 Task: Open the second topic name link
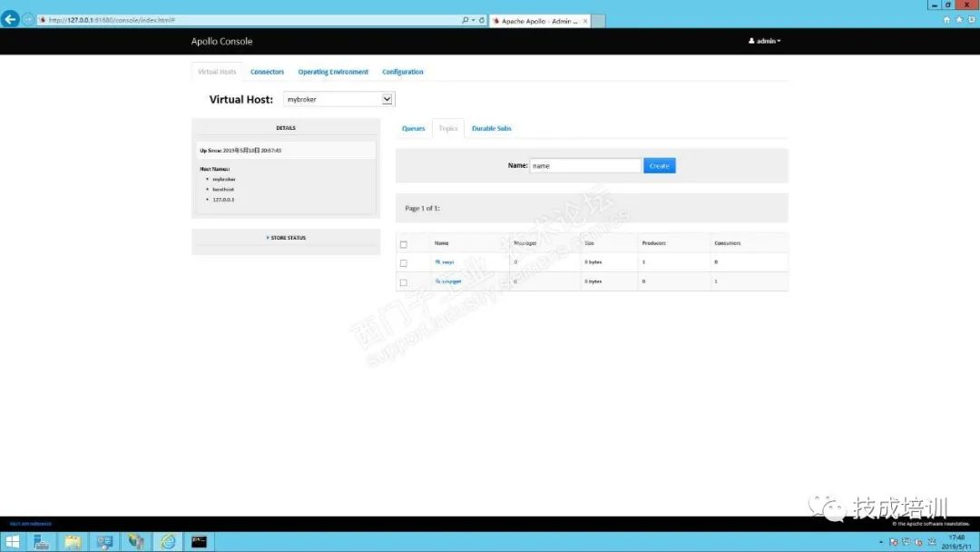click(451, 281)
